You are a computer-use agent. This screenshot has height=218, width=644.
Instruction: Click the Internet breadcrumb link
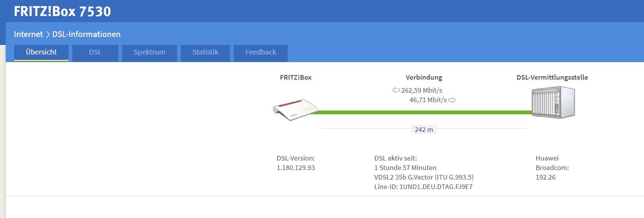(29, 34)
